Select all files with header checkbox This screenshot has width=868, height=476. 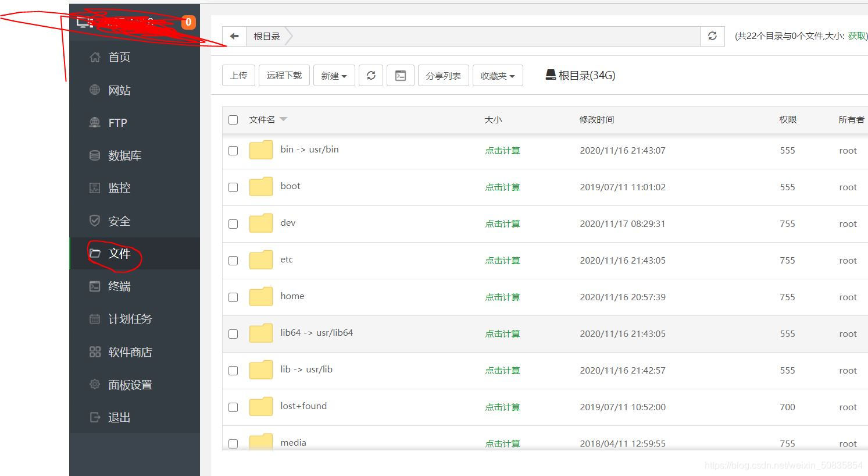point(233,120)
